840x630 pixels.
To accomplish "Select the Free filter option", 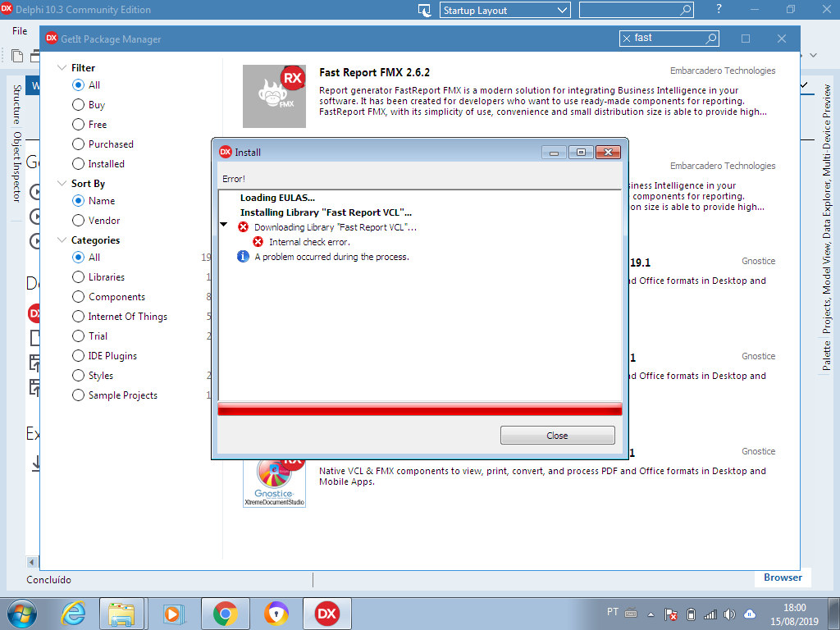I will [78, 125].
